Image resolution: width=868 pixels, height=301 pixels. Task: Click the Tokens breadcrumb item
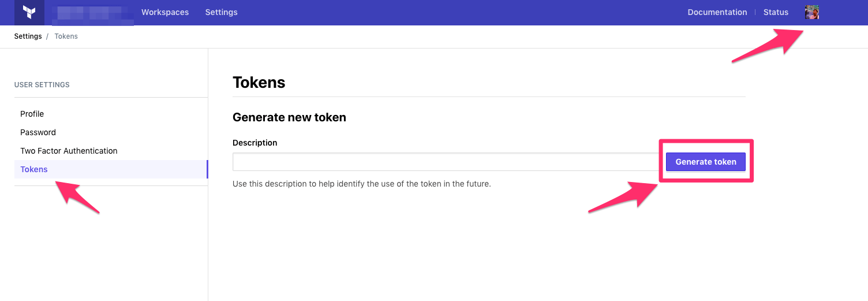click(66, 36)
